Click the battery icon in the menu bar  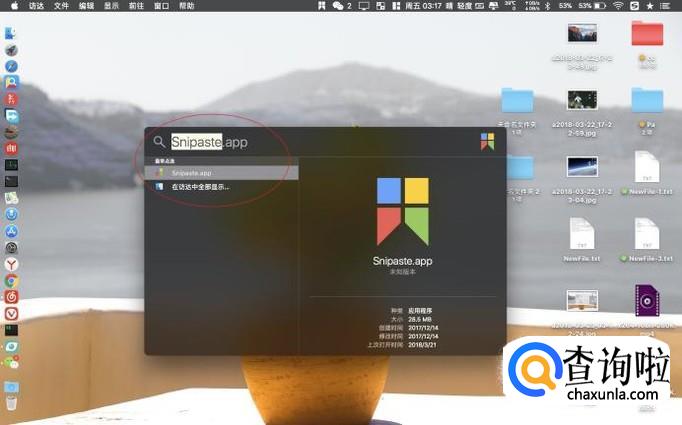[600, 6]
